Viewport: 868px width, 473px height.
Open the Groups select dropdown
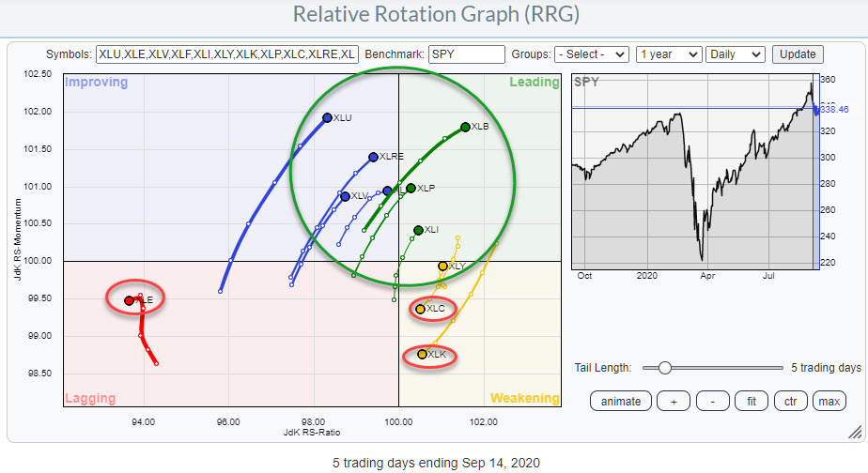(x=592, y=54)
